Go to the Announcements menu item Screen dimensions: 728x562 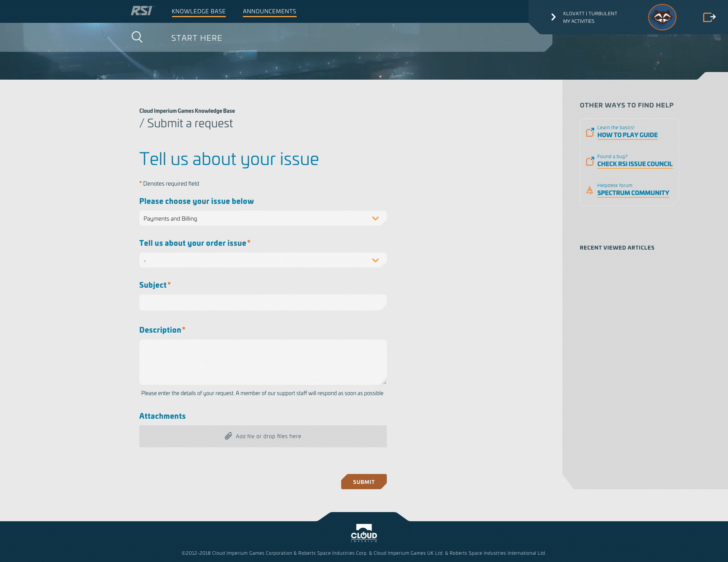pos(269,11)
